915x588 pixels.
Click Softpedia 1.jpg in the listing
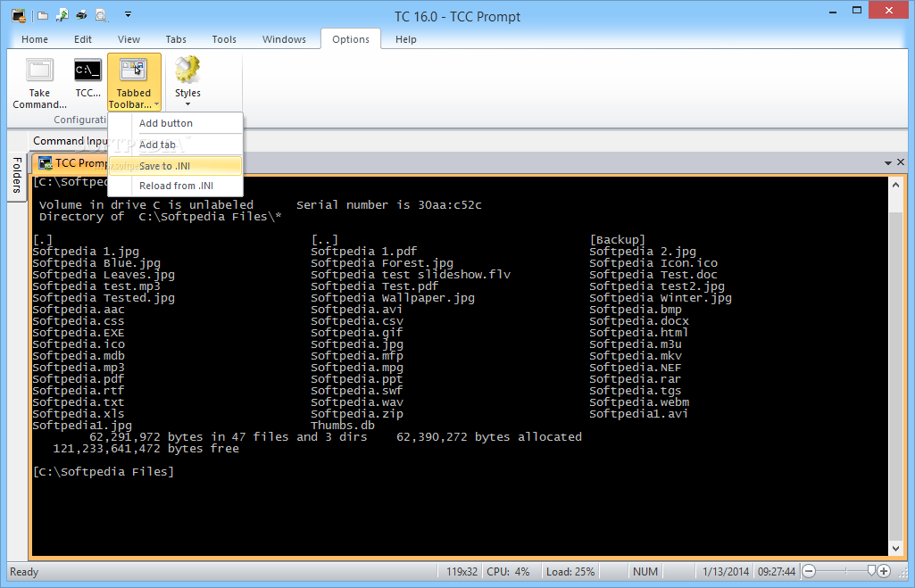tap(86, 252)
